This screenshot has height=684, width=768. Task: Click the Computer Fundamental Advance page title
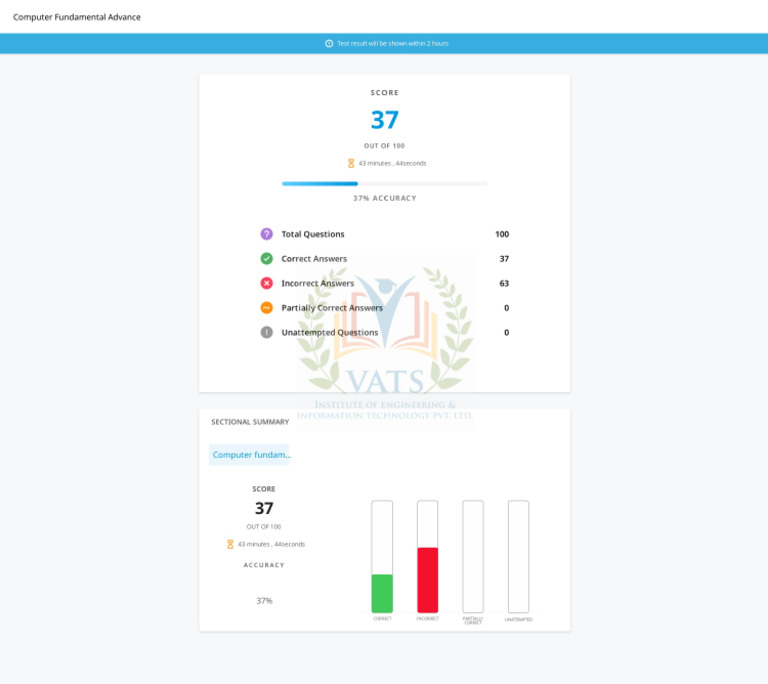click(77, 17)
